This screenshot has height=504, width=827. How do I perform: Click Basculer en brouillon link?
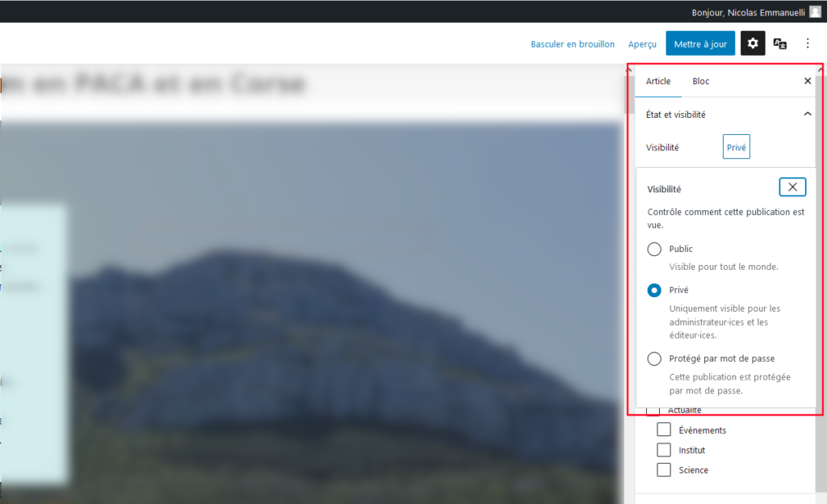click(x=573, y=44)
